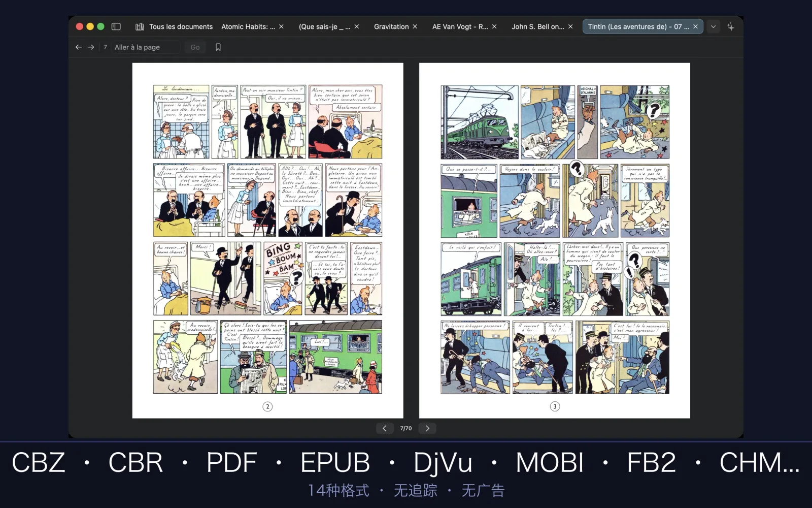Click the sparkle AI icon
This screenshot has width=812, height=508.
click(x=730, y=26)
